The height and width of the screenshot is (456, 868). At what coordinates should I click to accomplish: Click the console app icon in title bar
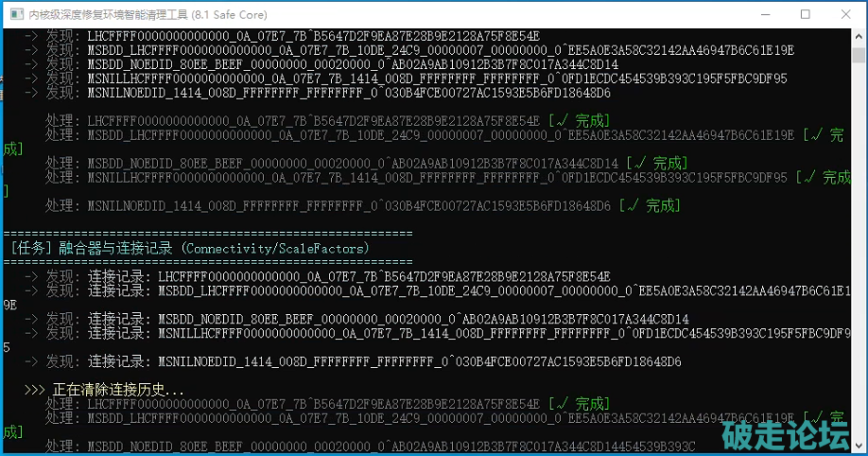click(15, 15)
